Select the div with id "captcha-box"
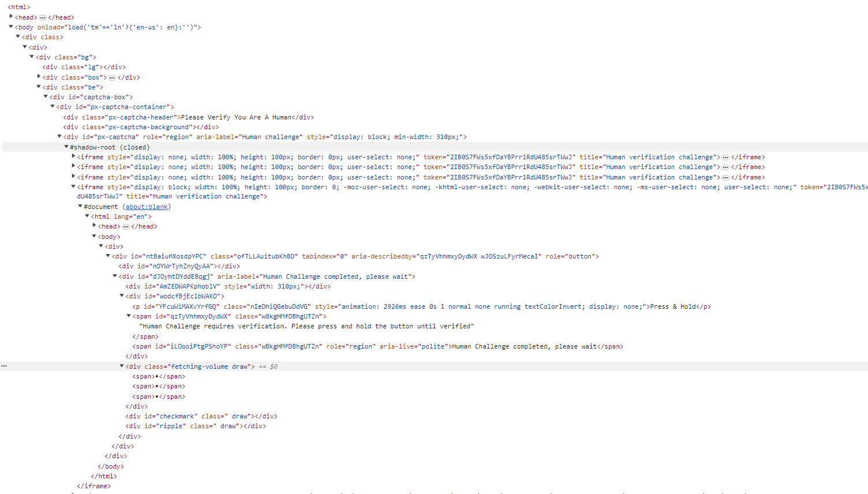This screenshot has height=494, width=868. [89, 96]
